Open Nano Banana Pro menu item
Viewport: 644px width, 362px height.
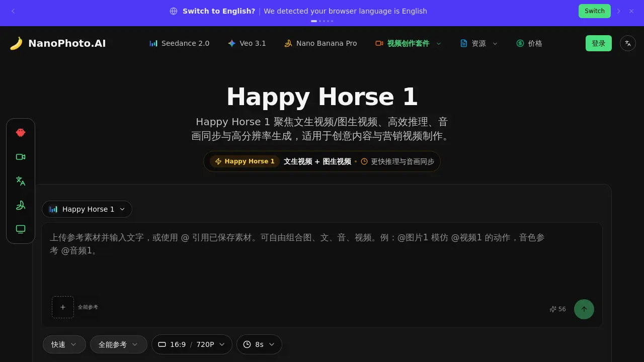click(x=320, y=43)
